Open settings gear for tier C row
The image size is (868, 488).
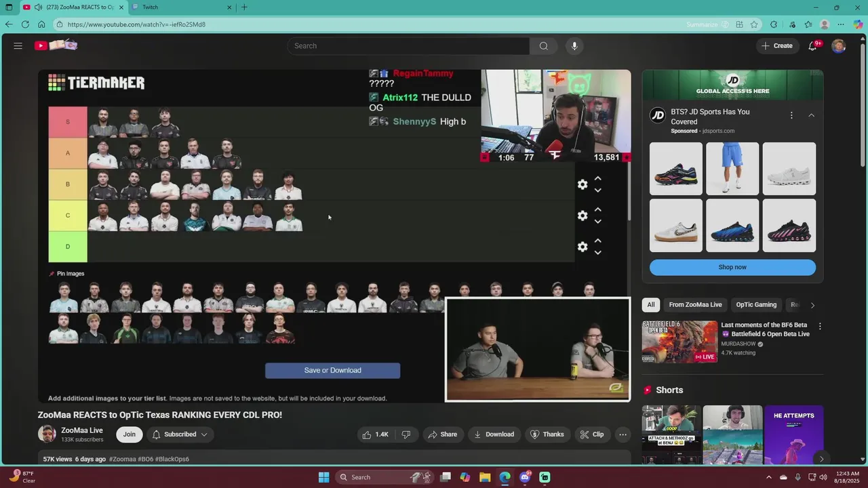click(x=583, y=216)
